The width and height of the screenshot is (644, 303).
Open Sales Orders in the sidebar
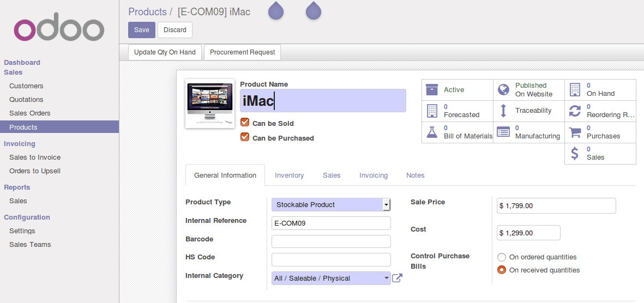coord(29,113)
